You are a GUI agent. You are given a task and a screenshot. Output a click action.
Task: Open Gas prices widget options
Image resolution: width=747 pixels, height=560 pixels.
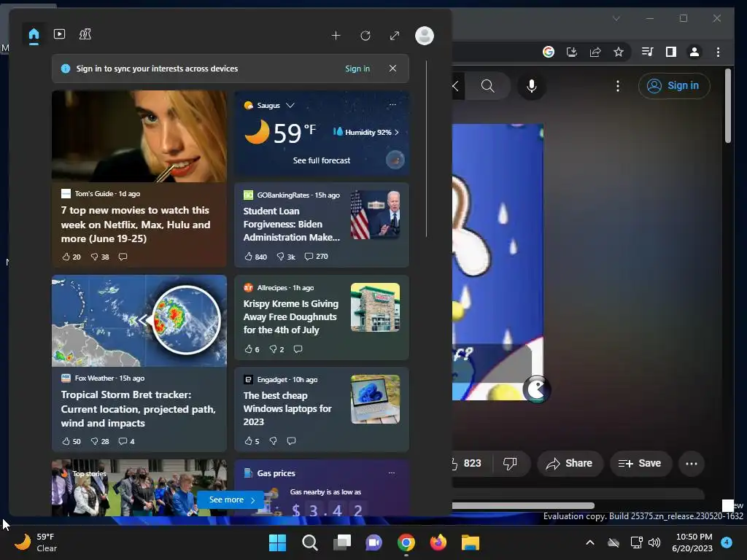[x=392, y=472]
